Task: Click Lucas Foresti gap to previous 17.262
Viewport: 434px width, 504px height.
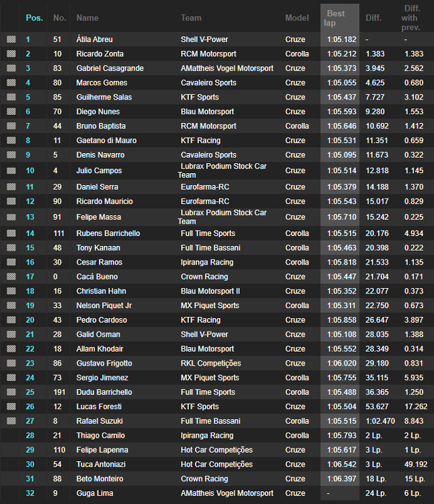Action: tap(416, 406)
